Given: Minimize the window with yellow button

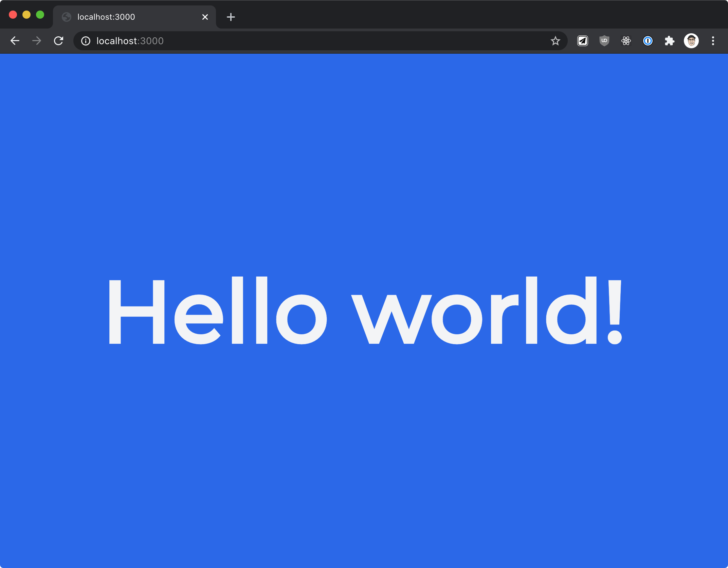Looking at the screenshot, I should tap(26, 15).
